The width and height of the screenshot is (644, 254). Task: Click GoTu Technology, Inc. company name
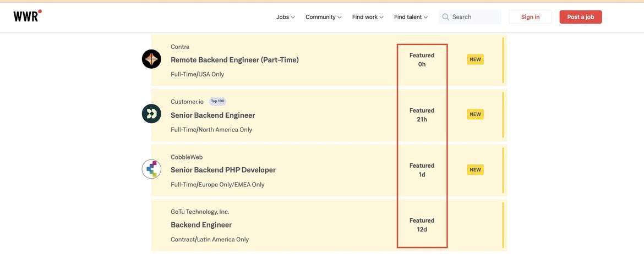coord(200,212)
